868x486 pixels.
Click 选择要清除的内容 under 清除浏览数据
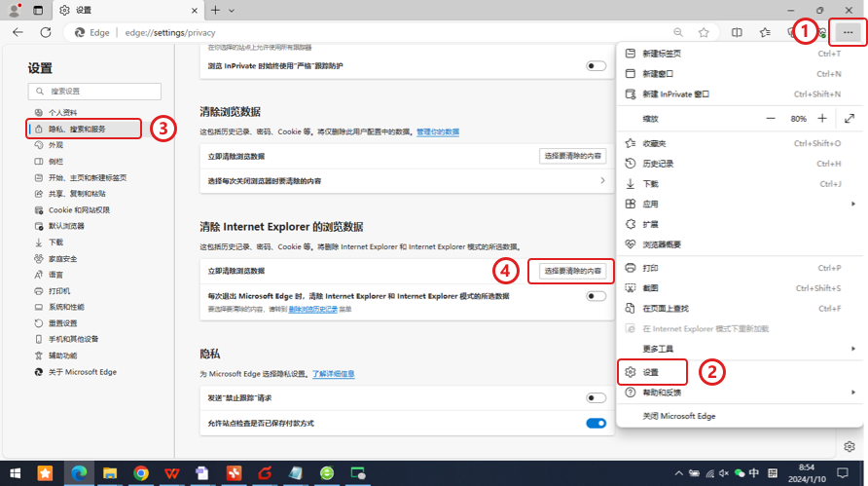(572, 156)
